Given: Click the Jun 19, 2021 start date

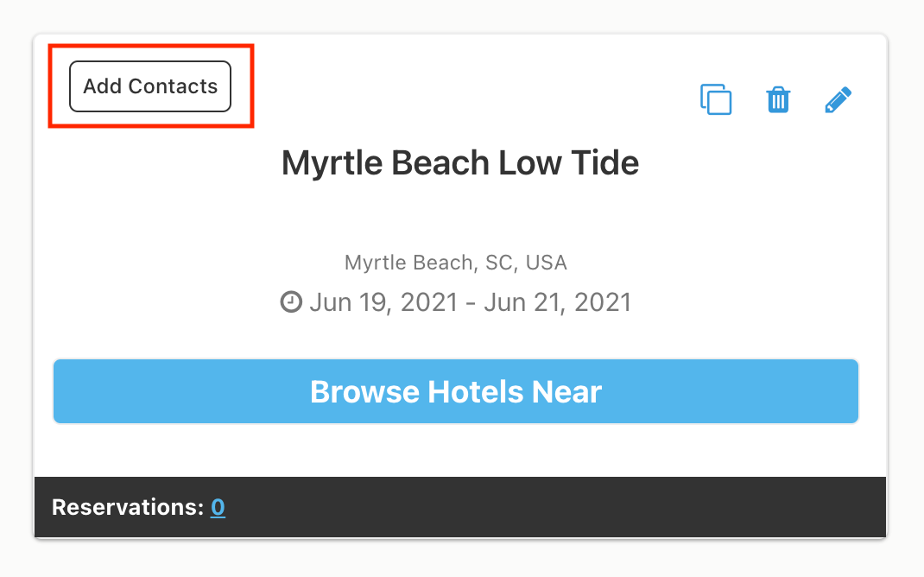Looking at the screenshot, I should pyautogui.click(x=383, y=302).
